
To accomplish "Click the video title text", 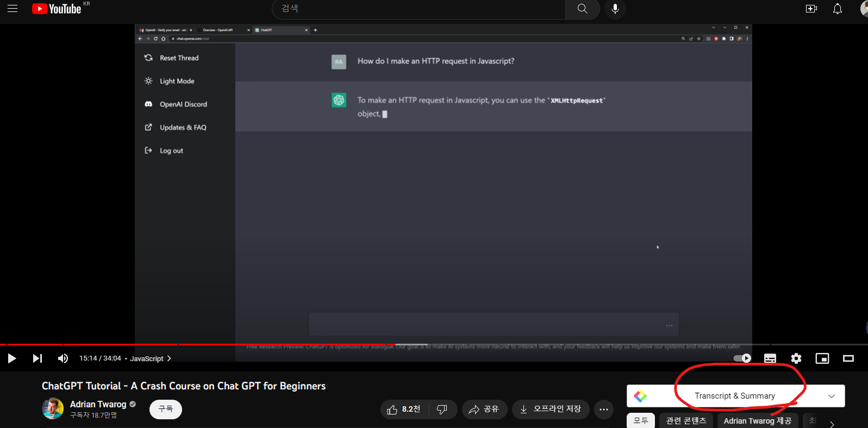I will pyautogui.click(x=184, y=386).
